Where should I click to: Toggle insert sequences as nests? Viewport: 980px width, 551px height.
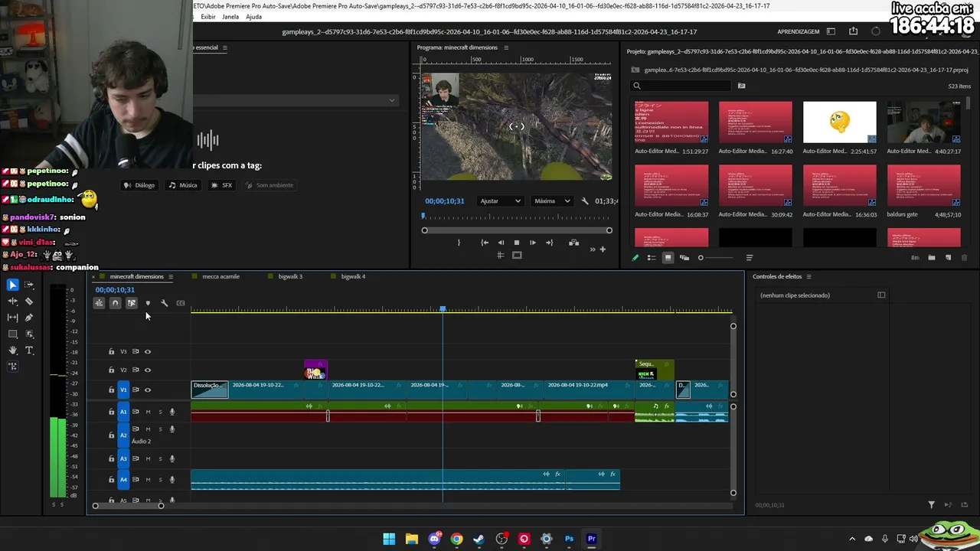click(x=99, y=303)
